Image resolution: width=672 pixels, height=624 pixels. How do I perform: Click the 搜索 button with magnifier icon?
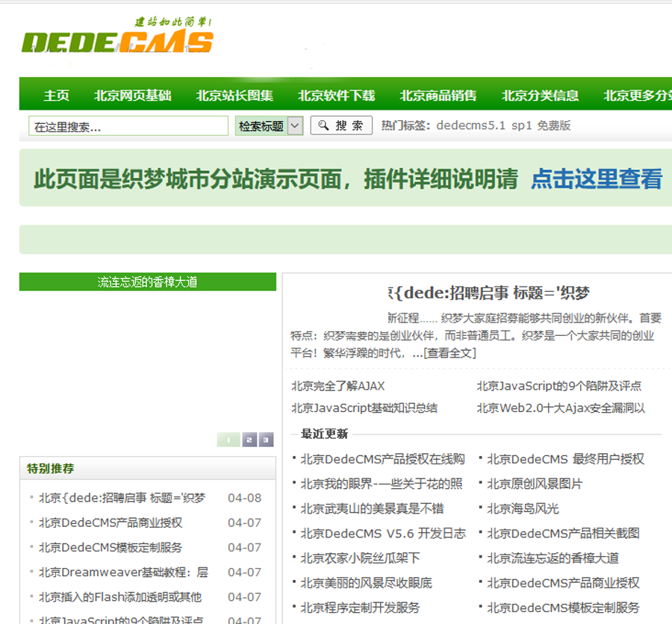click(x=341, y=125)
